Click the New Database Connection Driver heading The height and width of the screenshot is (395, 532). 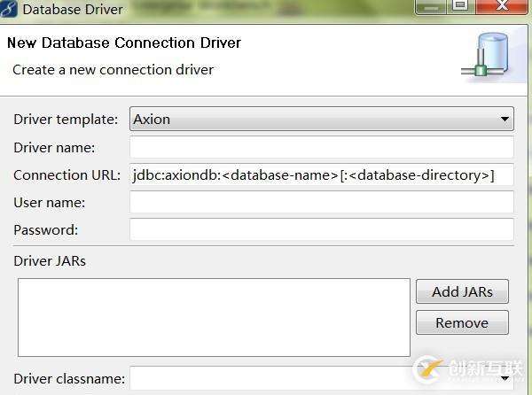point(124,43)
